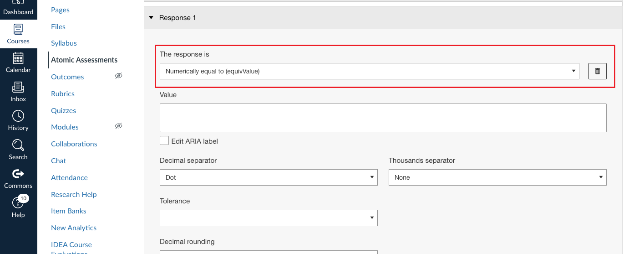Open the Tolerance dropdown
Image resolution: width=644 pixels, height=254 pixels.
click(269, 218)
